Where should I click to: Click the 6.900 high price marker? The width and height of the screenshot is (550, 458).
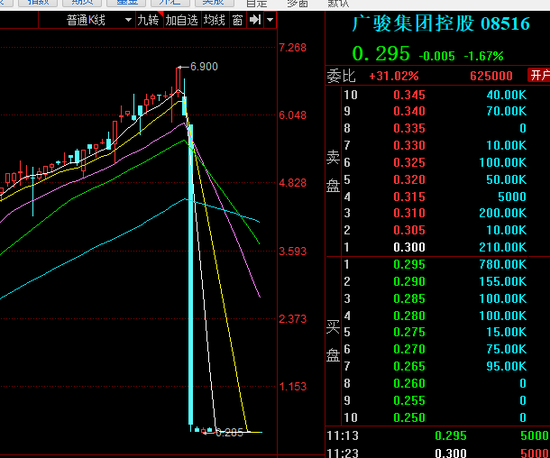[204, 67]
